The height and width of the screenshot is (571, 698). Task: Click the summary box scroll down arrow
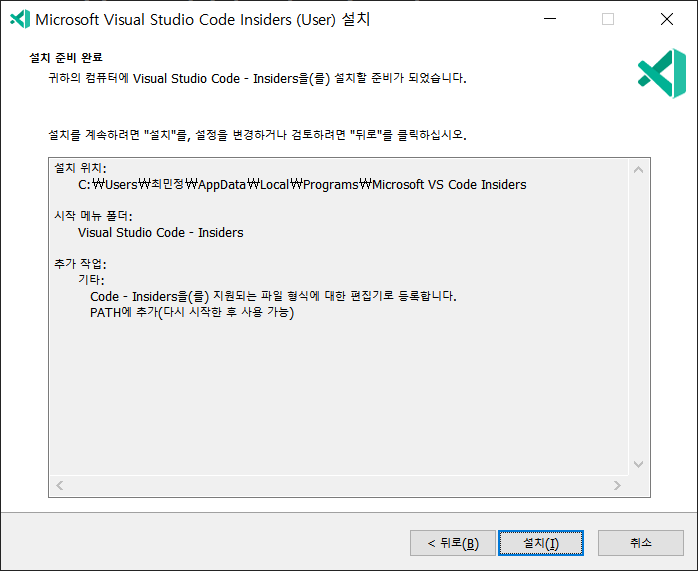(638, 464)
